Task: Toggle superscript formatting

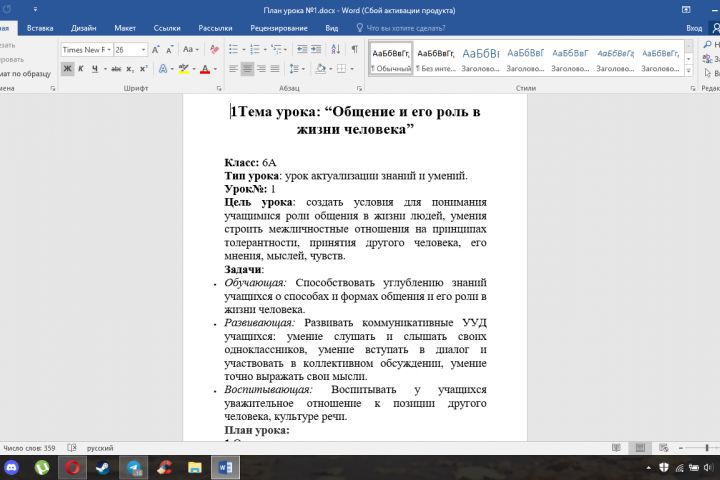Action: tap(144, 69)
